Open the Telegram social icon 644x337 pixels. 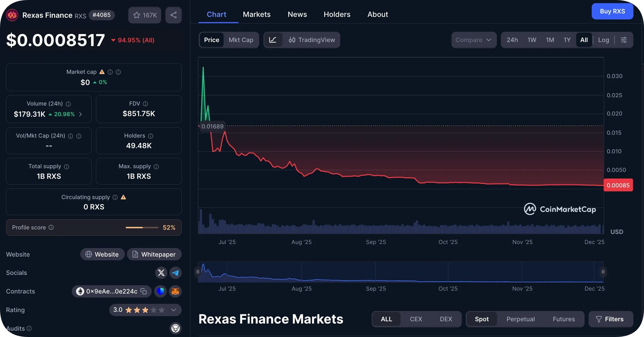click(175, 273)
